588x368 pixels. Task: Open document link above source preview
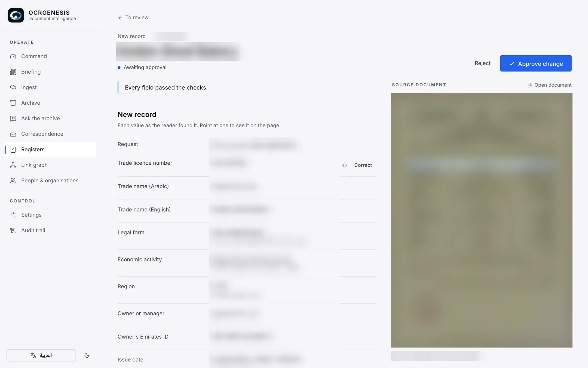pyautogui.click(x=549, y=85)
